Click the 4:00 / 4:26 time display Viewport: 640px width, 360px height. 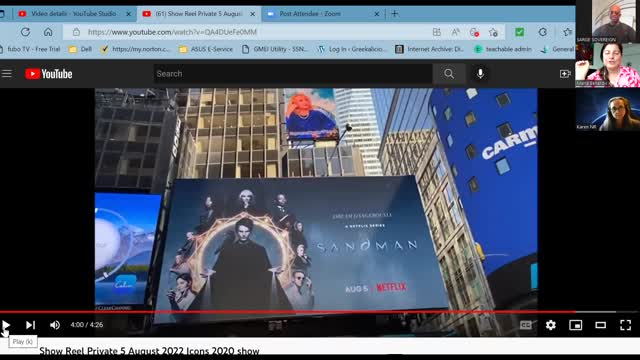pos(87,325)
